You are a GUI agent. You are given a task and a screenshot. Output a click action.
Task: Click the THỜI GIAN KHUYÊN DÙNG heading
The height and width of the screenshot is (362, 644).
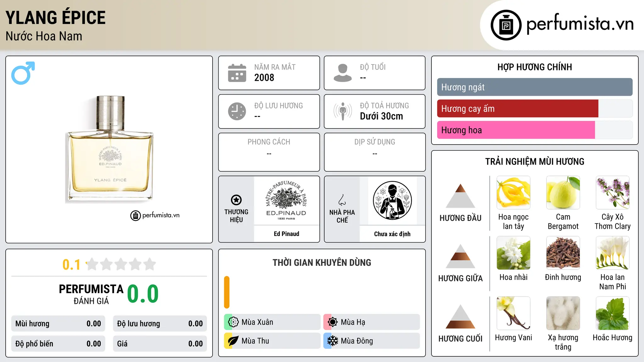[x=322, y=262]
